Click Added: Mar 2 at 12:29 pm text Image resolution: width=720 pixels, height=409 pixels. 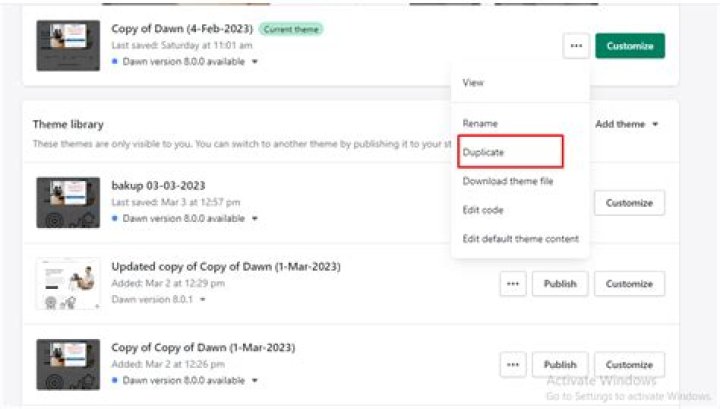[x=168, y=283]
